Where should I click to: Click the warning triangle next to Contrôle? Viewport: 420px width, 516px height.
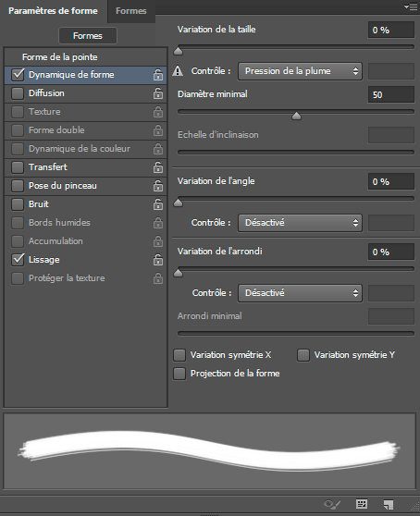[x=178, y=71]
